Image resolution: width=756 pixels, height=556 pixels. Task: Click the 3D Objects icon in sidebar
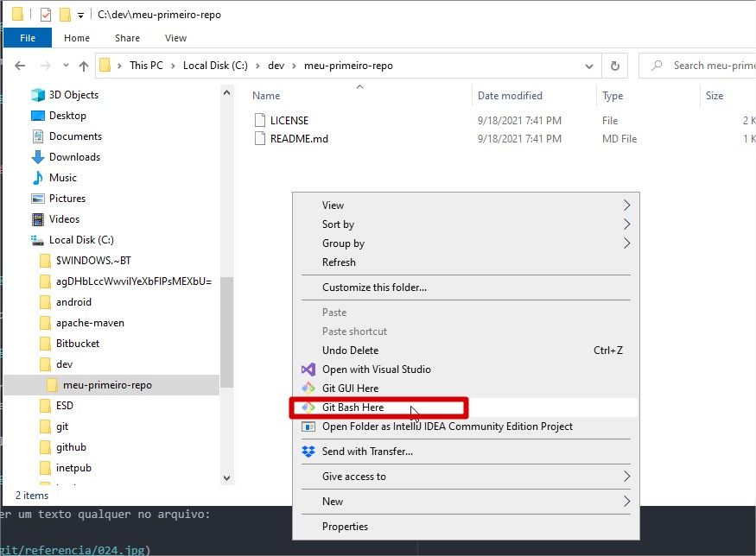38,95
